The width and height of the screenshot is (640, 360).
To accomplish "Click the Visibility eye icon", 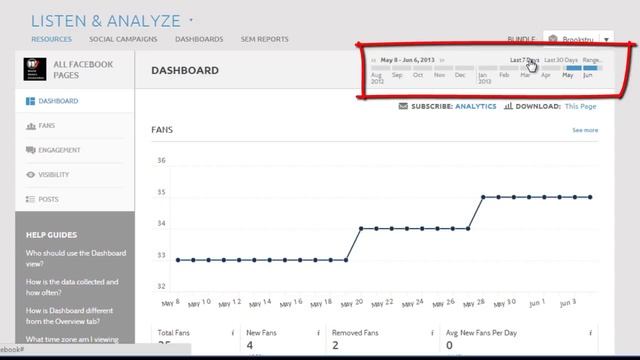I will [x=31, y=175].
